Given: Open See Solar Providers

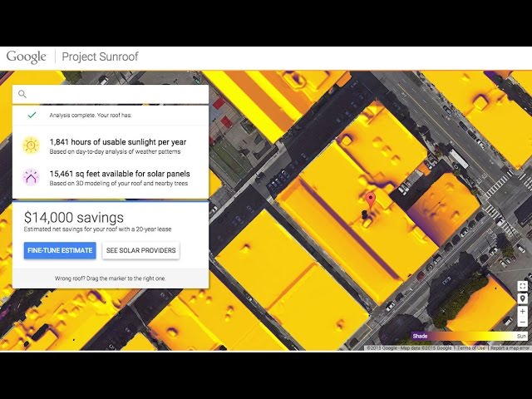Looking at the screenshot, I should click(140, 250).
